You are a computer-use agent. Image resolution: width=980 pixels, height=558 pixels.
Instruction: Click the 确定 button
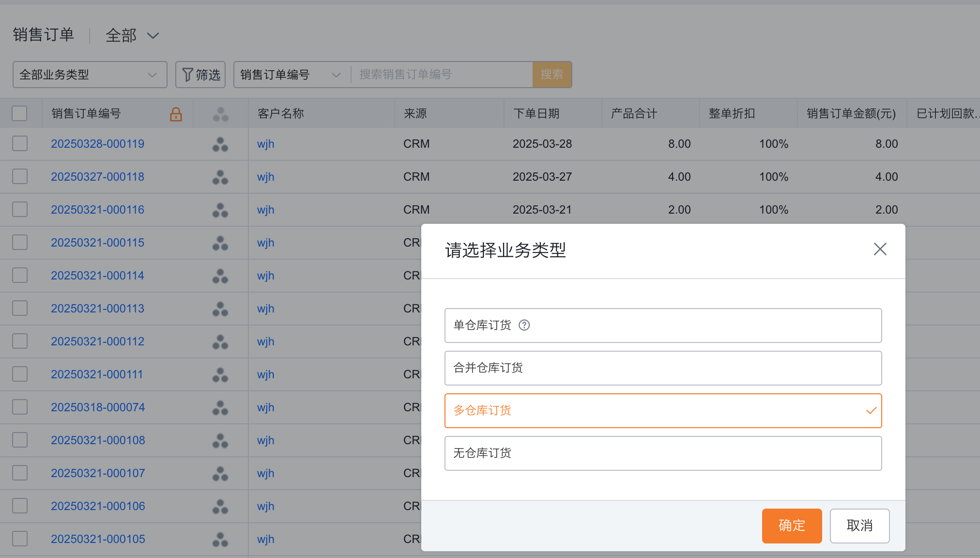(792, 526)
